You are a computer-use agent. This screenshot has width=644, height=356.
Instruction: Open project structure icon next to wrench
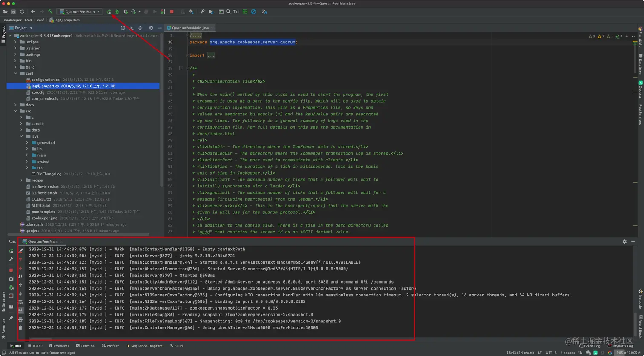(211, 12)
